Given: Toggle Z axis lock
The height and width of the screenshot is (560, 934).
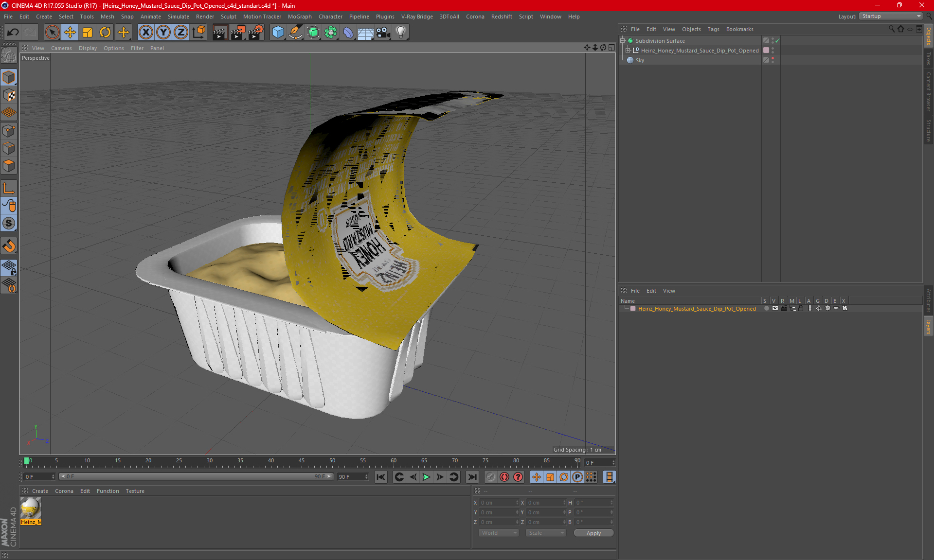Looking at the screenshot, I should coord(181,33).
